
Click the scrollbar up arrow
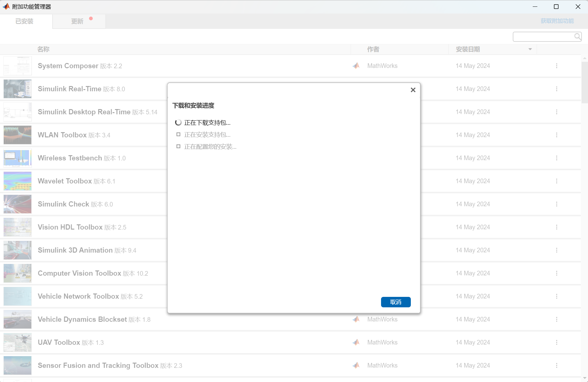click(x=585, y=58)
